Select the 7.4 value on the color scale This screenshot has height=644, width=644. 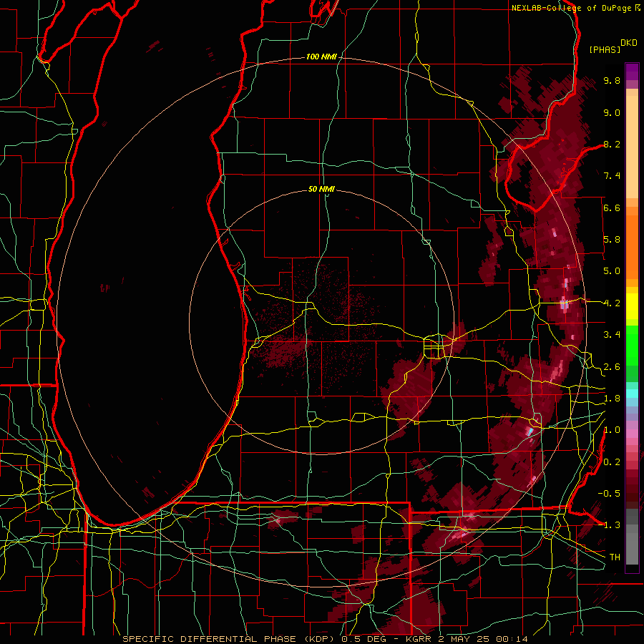click(612, 176)
